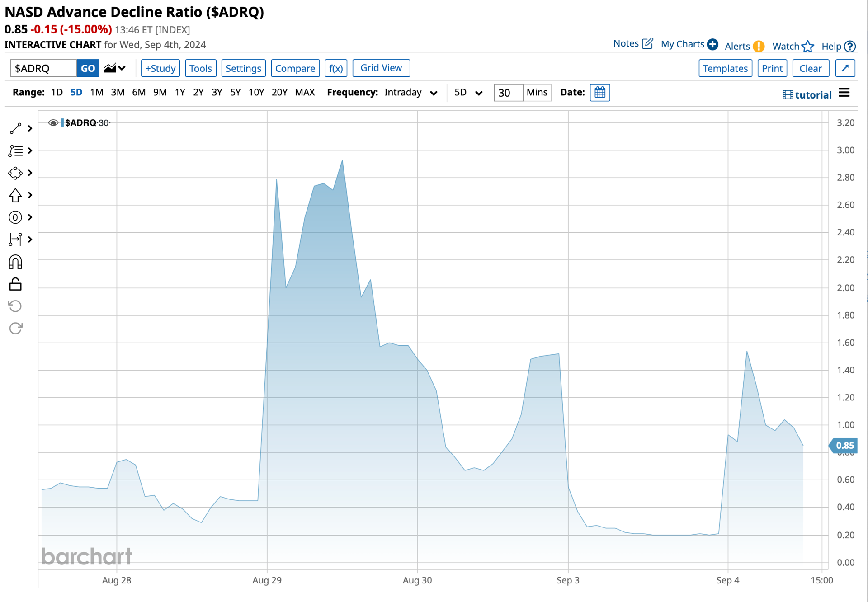Select the 1M range option
This screenshot has width=868, height=602.
point(96,93)
